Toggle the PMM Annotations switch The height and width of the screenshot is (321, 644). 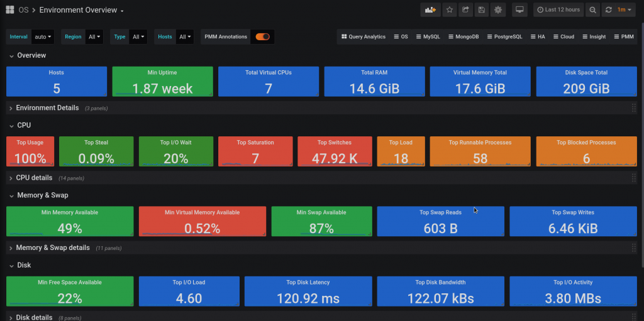pyautogui.click(x=262, y=36)
